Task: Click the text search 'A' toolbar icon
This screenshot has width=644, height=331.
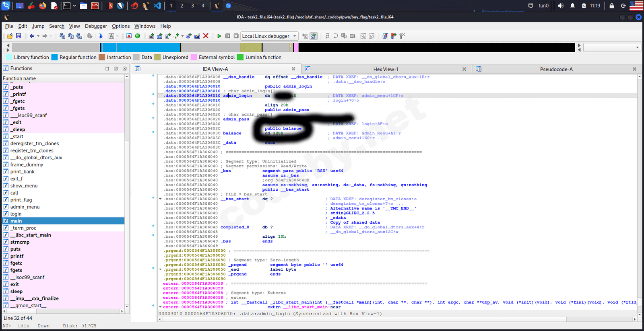Action: tap(111, 36)
